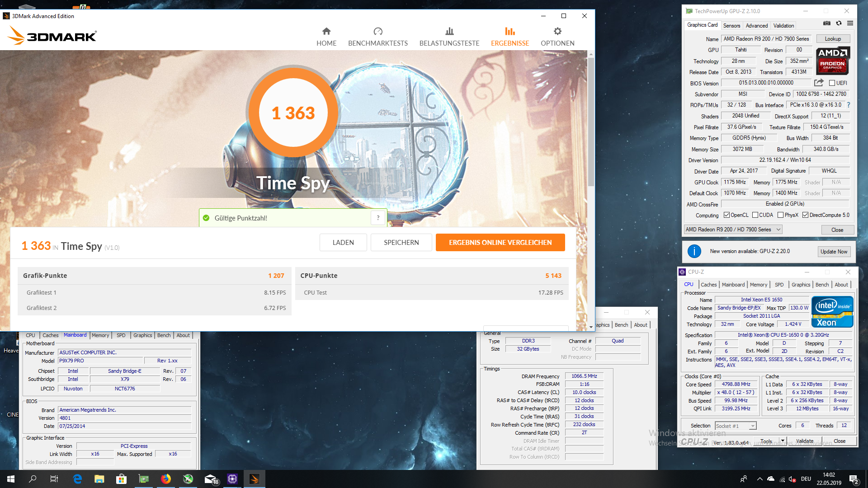This screenshot has height=488, width=868.
Task: Click Validate in CPU-Z
Action: tap(805, 441)
